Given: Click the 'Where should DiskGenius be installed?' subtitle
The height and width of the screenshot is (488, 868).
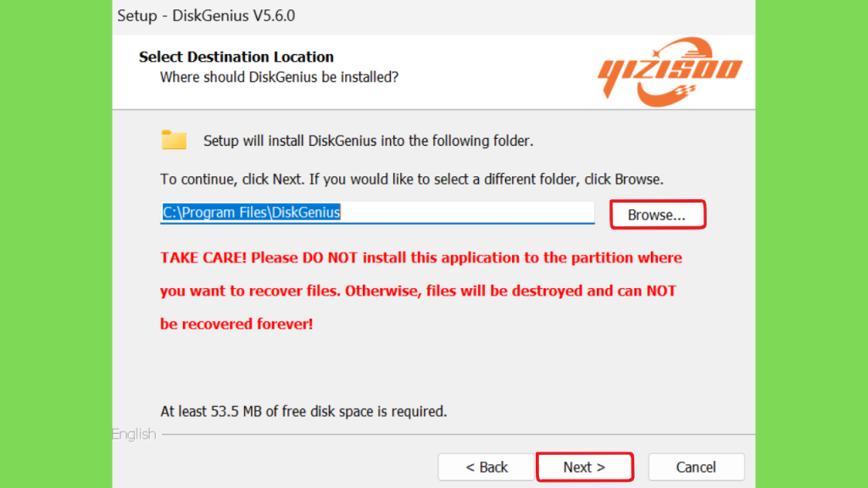Looking at the screenshot, I should coord(279,77).
